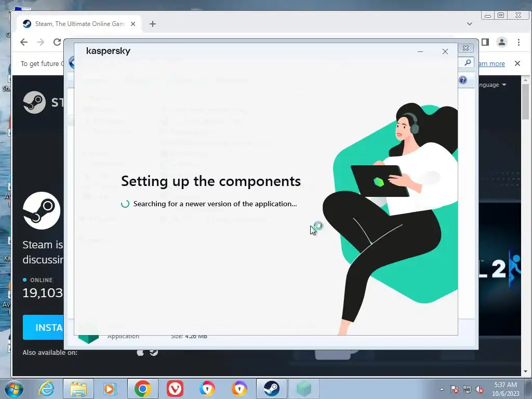The image size is (532, 399).
Task: Click the network tray icon
Action: [x=467, y=389]
